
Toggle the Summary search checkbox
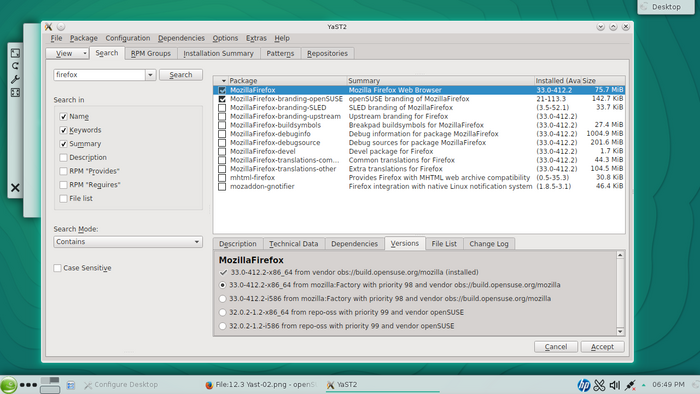pyautogui.click(x=63, y=144)
